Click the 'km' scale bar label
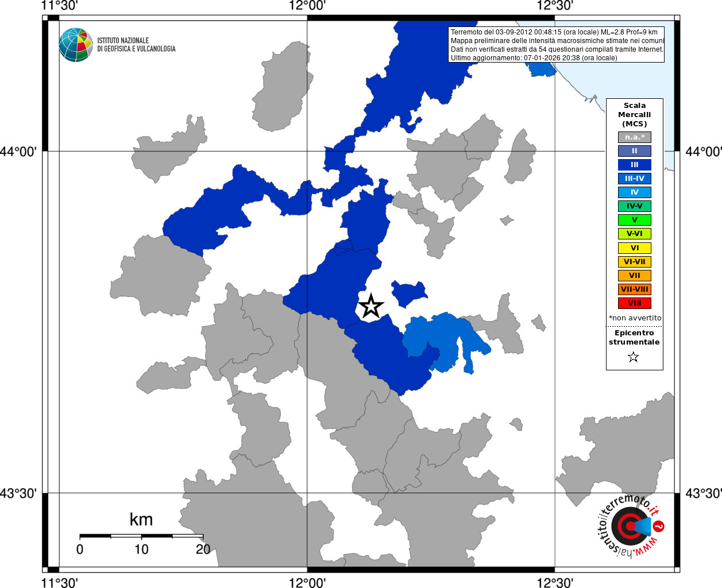Viewport: 722px width, 588px height. [x=141, y=520]
